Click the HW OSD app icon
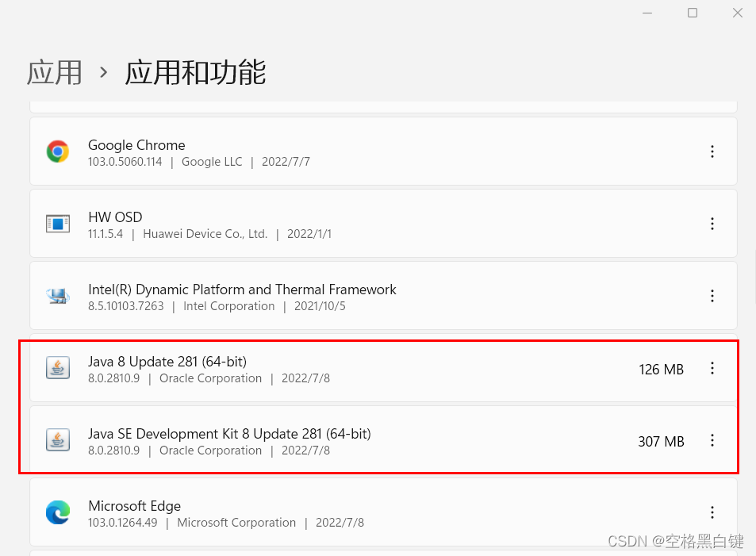The image size is (756, 556). tap(58, 224)
